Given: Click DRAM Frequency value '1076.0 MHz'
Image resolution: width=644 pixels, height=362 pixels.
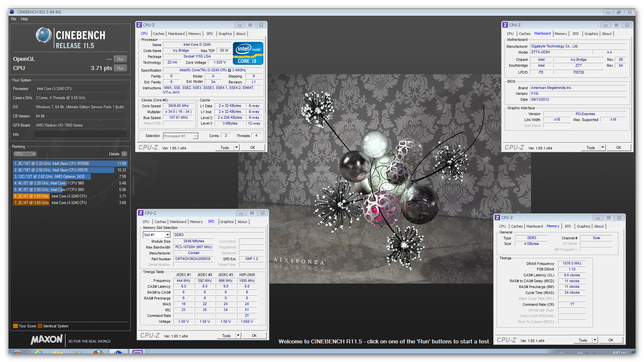Looking at the screenshot, I should coord(572,263).
